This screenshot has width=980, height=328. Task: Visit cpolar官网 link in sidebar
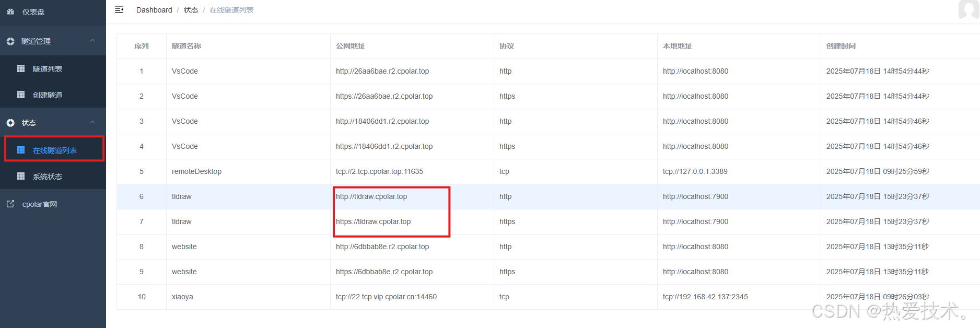click(x=53, y=204)
